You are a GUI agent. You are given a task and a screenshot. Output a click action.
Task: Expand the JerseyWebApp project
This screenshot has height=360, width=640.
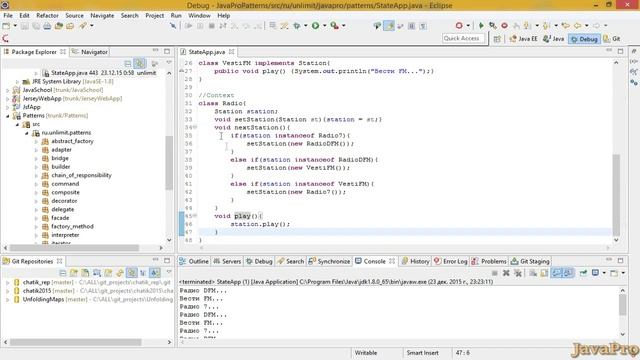8,98
